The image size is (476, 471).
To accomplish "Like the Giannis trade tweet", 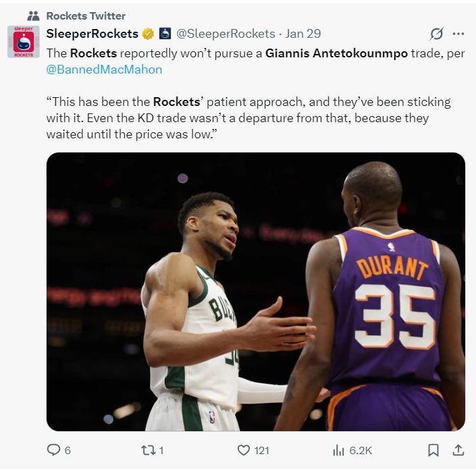I will [244, 450].
